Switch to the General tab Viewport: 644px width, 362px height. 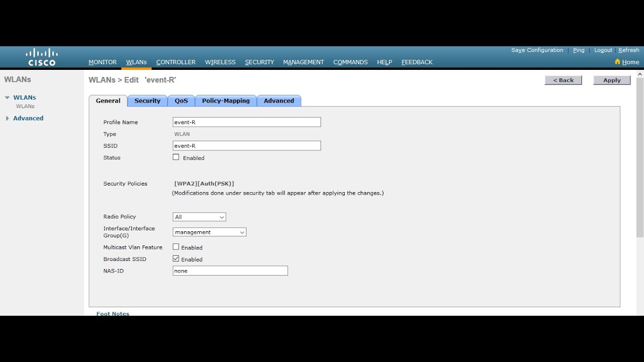pyautogui.click(x=108, y=101)
